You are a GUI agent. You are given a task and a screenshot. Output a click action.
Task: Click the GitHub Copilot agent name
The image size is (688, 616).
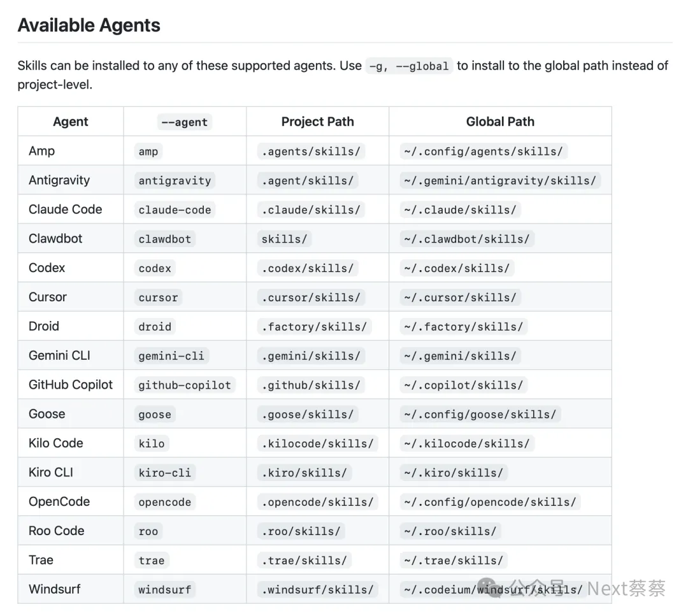click(x=71, y=385)
